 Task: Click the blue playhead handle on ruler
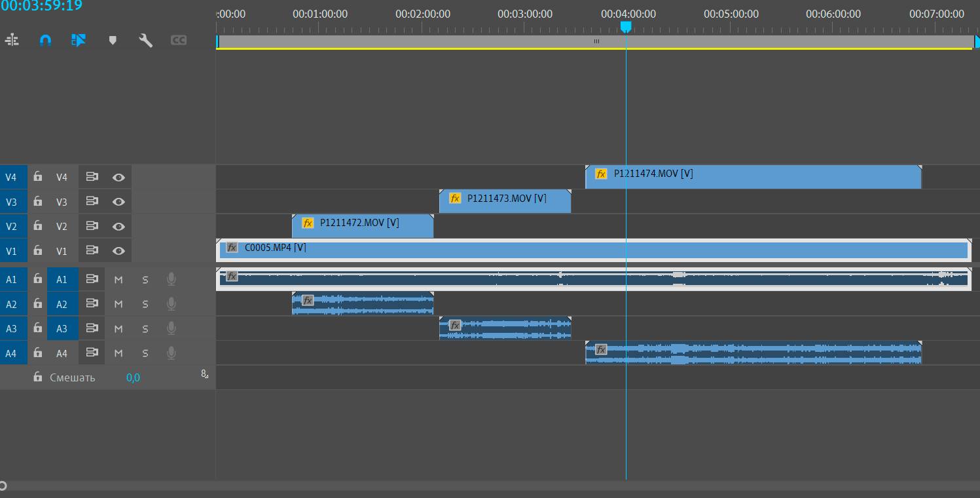(x=626, y=26)
